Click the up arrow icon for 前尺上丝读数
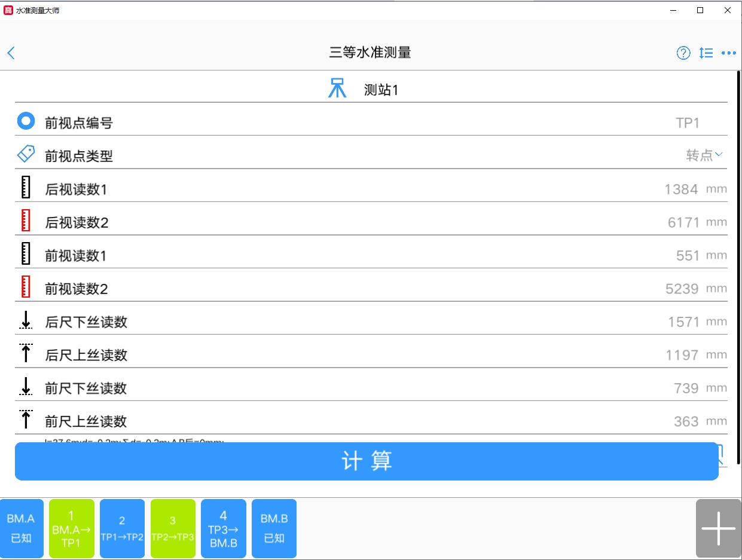Screen dimensions: 742x560 tap(25, 420)
